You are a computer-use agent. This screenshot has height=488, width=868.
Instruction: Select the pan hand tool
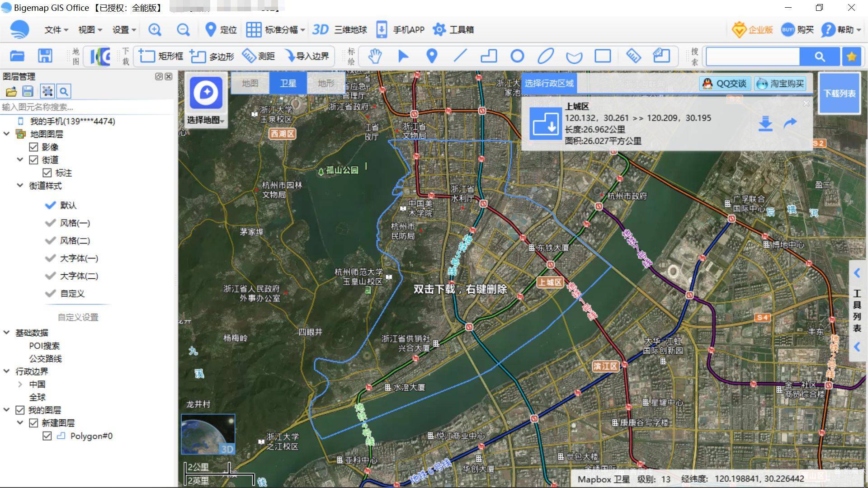point(374,56)
